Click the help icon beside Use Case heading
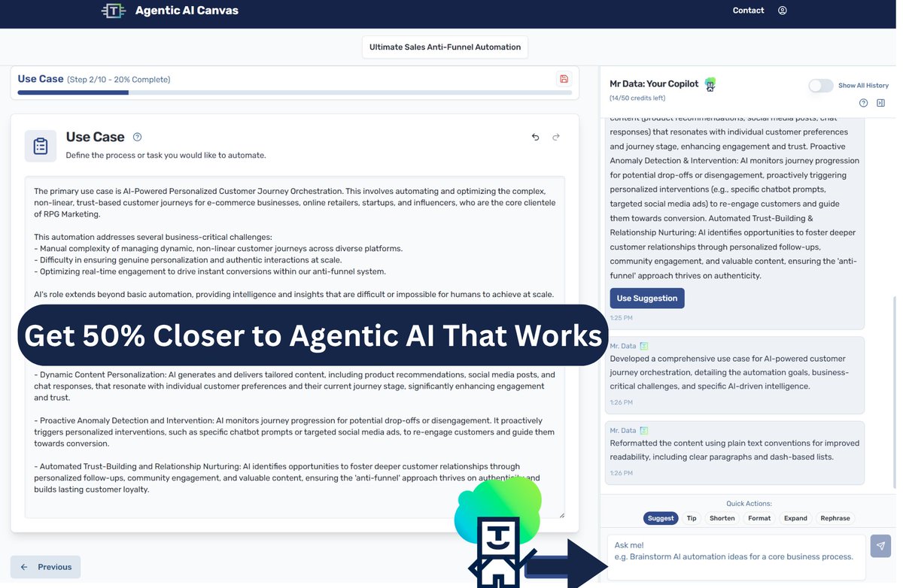903x588 pixels. pyautogui.click(x=137, y=137)
